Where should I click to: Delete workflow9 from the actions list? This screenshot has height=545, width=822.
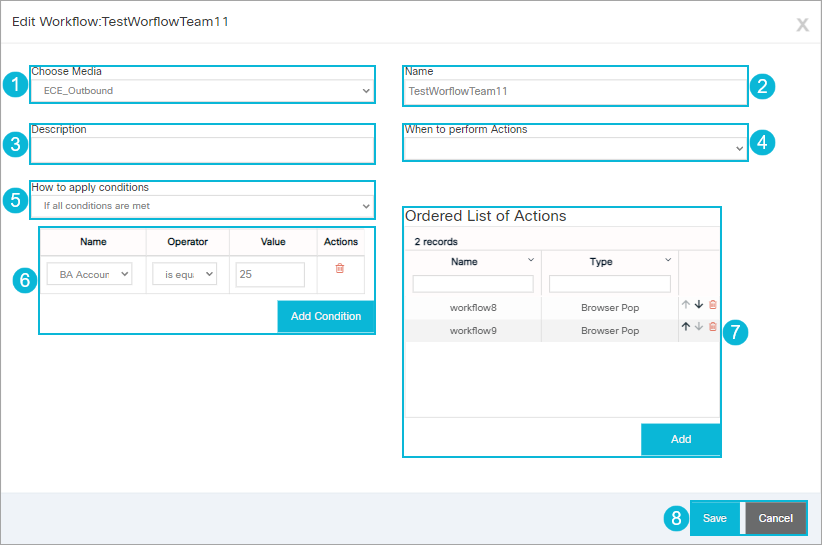pos(713,326)
